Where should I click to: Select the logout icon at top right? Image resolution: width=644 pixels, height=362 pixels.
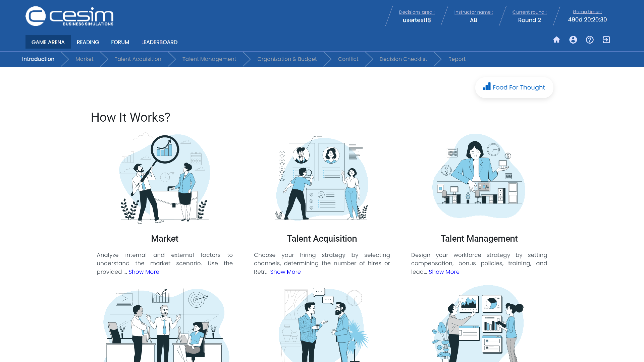tap(606, 40)
